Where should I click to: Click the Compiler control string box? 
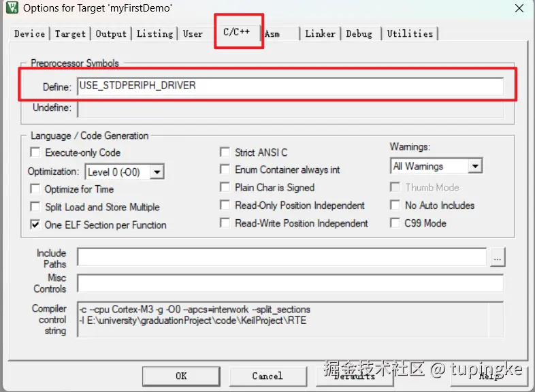[291, 319]
